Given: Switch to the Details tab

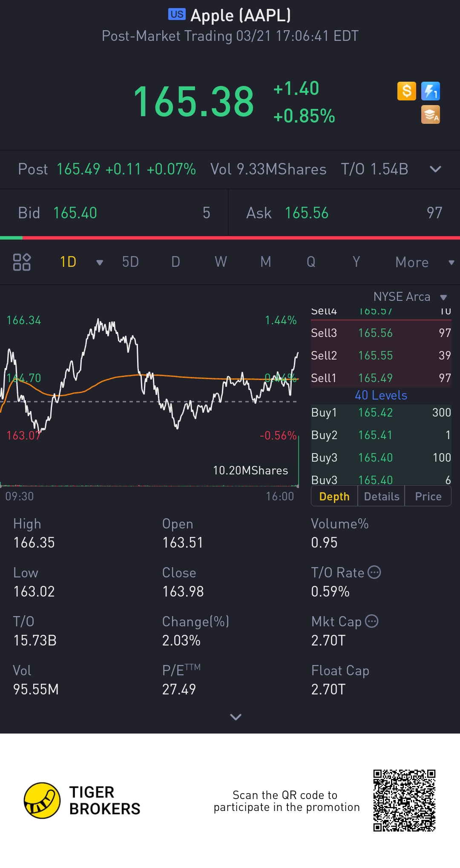Looking at the screenshot, I should (382, 497).
